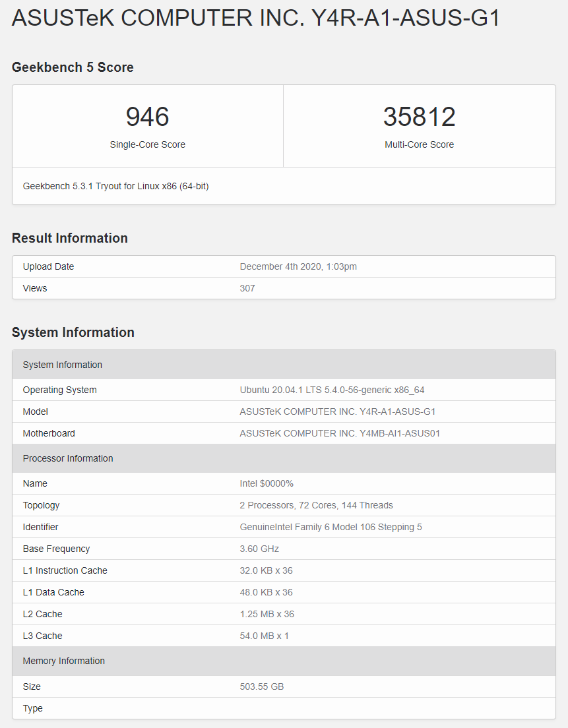The image size is (568, 728).
Task: Click the ASUSTeK COMPUTER INC. page title
Action: tap(255, 18)
